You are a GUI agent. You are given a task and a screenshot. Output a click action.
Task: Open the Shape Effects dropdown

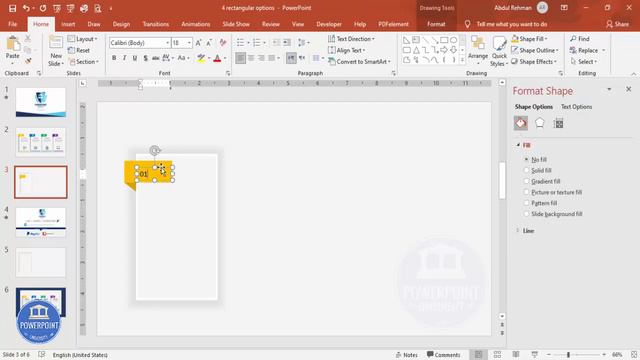[534, 62]
